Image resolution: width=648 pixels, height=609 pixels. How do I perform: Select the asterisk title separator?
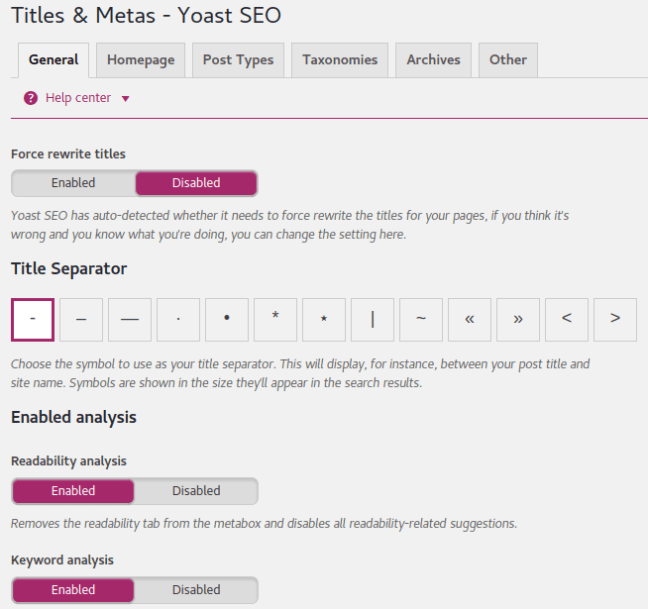(x=275, y=320)
